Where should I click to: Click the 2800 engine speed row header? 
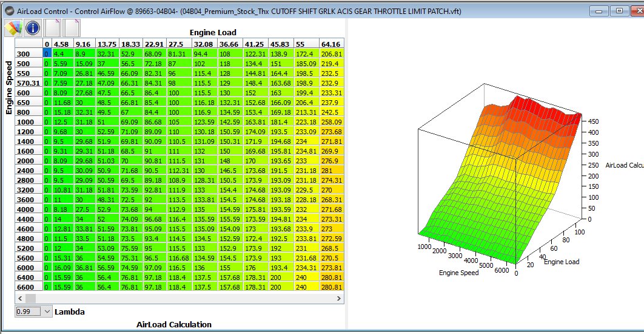[29, 180]
